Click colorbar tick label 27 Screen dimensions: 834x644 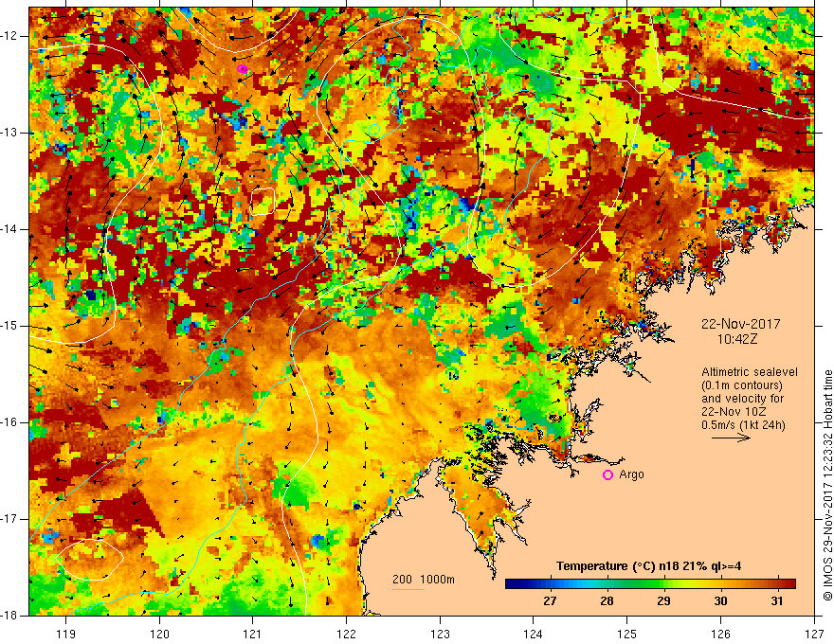point(550,601)
